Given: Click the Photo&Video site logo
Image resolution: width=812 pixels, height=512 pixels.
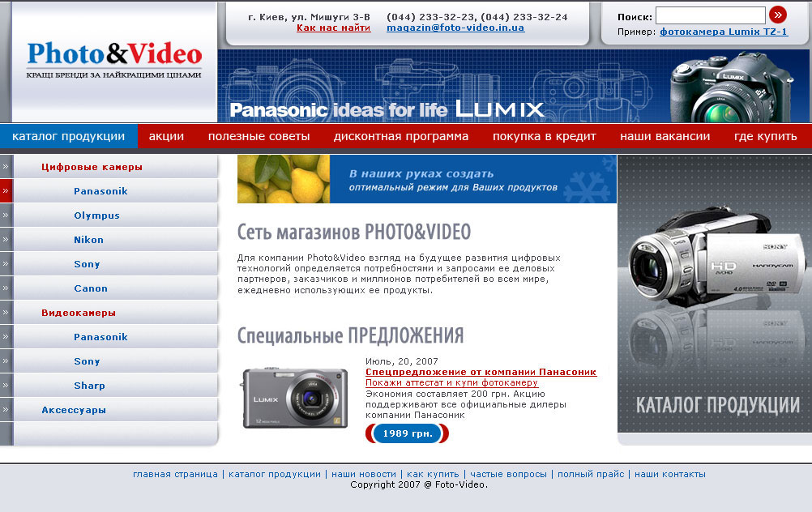Looking at the screenshot, I should 114,59.
